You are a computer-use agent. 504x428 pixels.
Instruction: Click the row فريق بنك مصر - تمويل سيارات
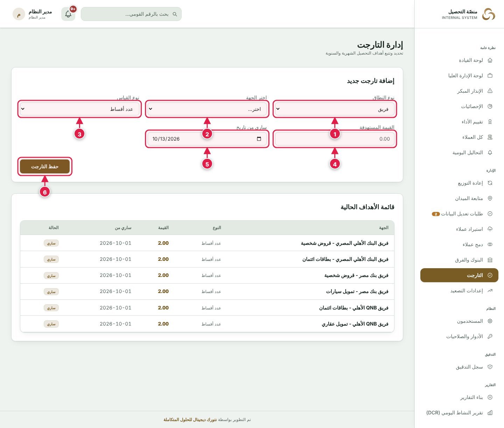pyautogui.click(x=207, y=292)
